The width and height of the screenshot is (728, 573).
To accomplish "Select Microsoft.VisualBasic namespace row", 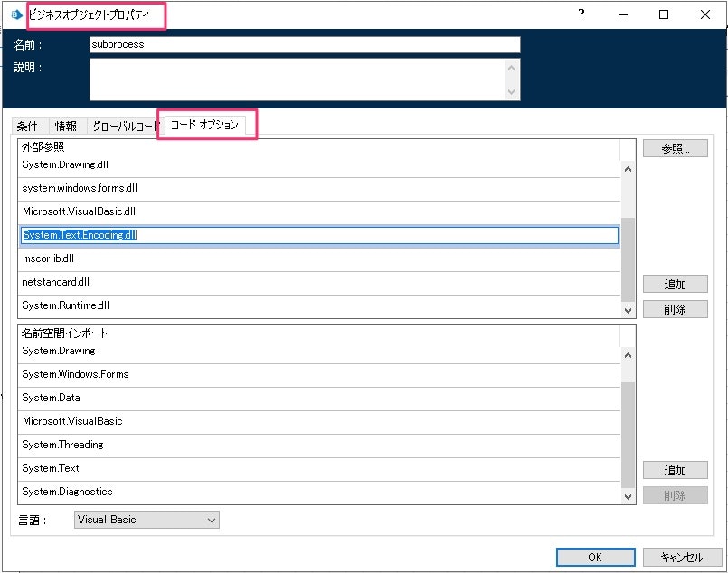I will 319,422.
